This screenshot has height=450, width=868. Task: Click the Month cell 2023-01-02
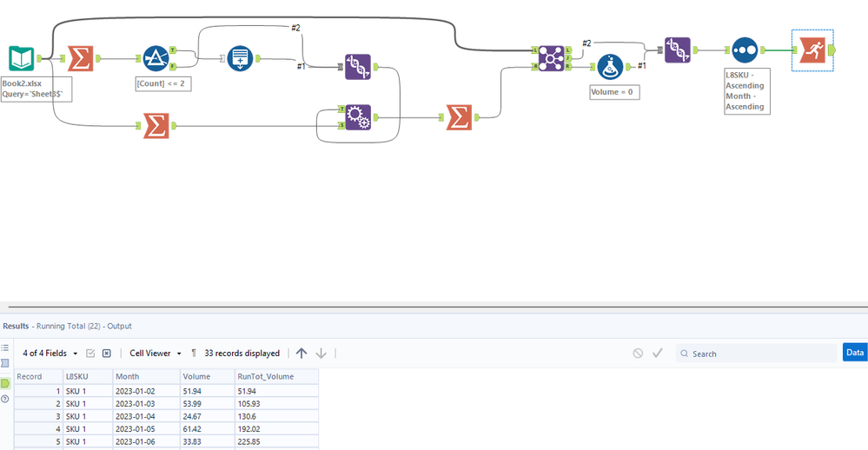(x=146, y=391)
